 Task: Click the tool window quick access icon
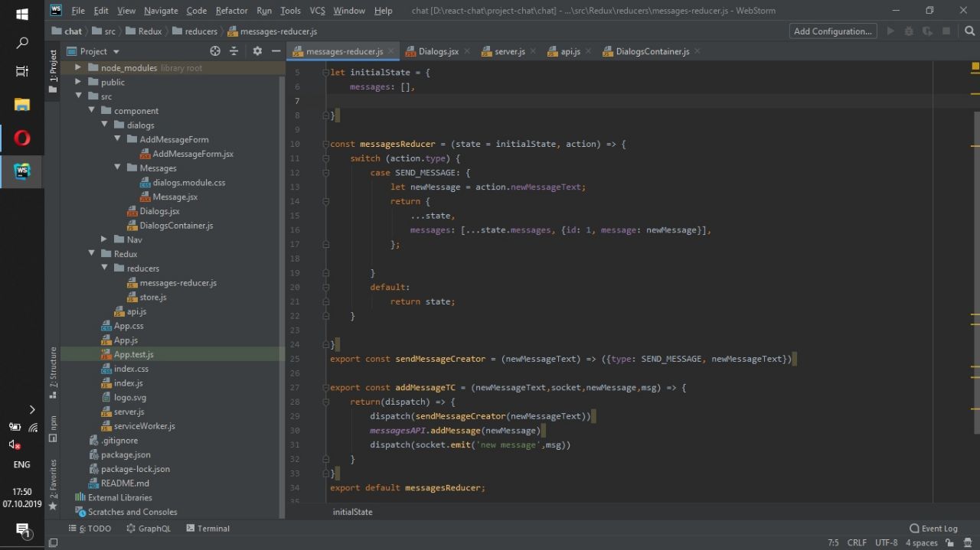[53, 542]
